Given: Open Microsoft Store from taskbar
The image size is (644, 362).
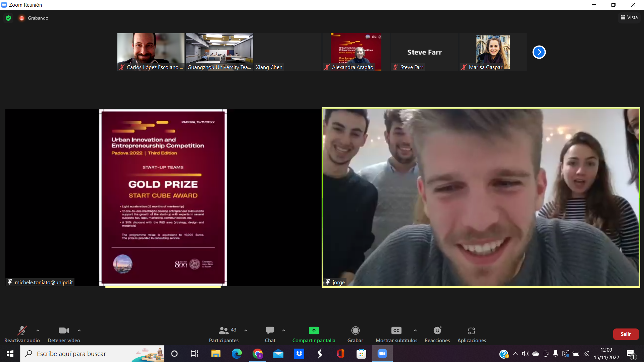Looking at the screenshot, I should click(361, 354).
